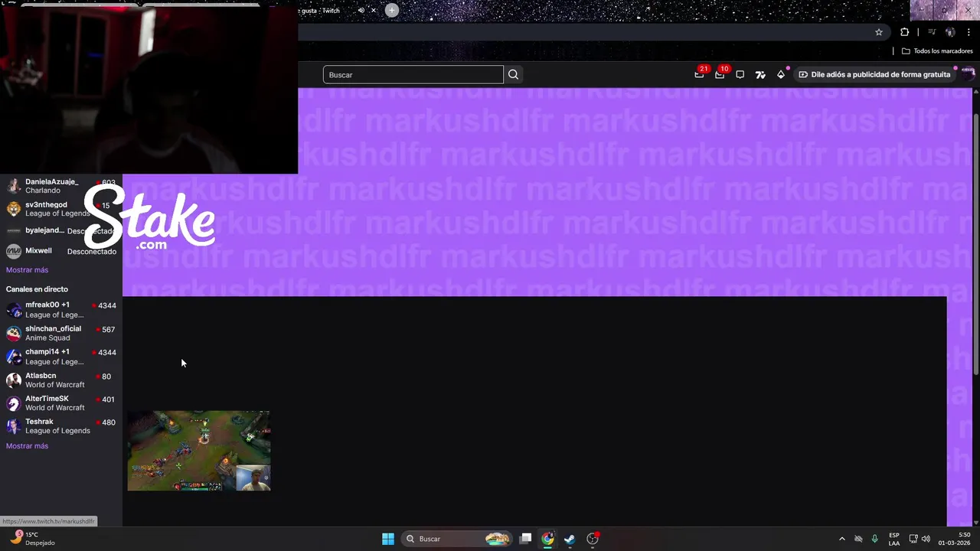The width and height of the screenshot is (980, 551).
Task: Open Chrome three-dot menu
Action: [x=969, y=32]
